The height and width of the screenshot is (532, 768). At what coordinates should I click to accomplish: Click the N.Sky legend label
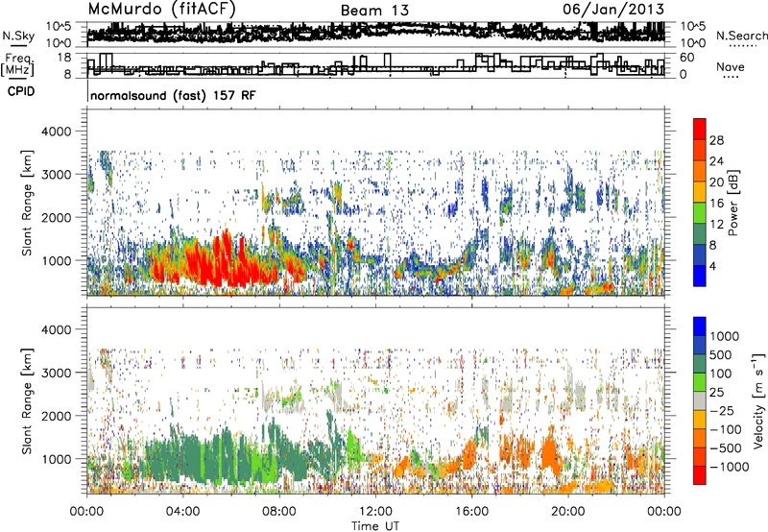pyautogui.click(x=18, y=36)
